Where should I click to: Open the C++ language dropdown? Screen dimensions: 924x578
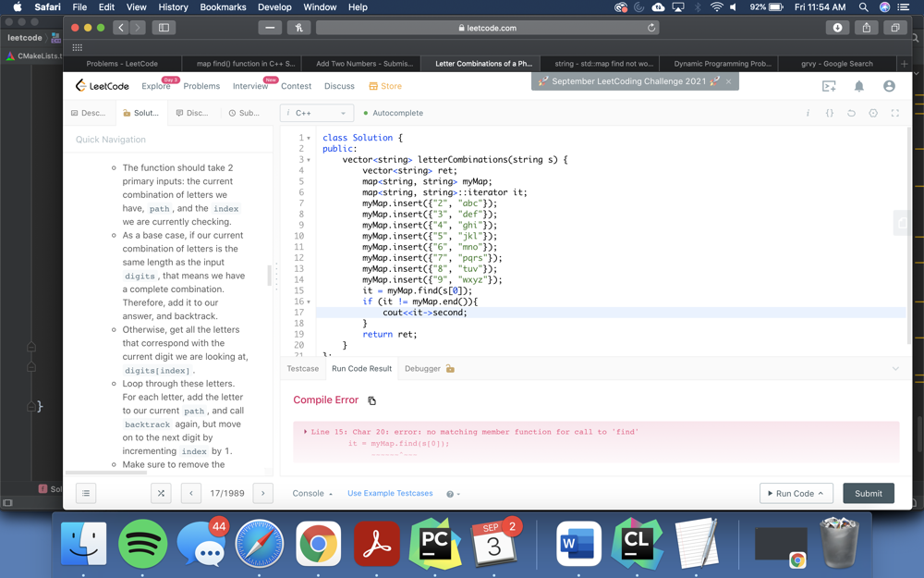point(317,113)
